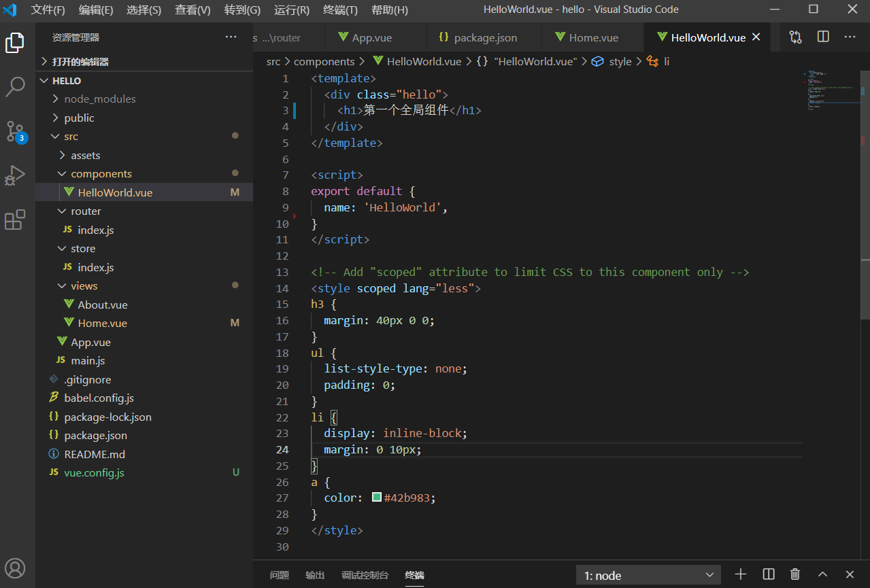Open the Run and Debug view
This screenshot has height=588, width=870.
click(15, 175)
